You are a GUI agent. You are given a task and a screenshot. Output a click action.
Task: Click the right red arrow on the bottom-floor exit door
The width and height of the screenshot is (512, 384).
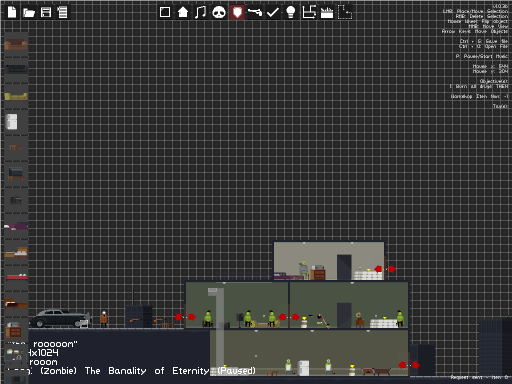416,365
